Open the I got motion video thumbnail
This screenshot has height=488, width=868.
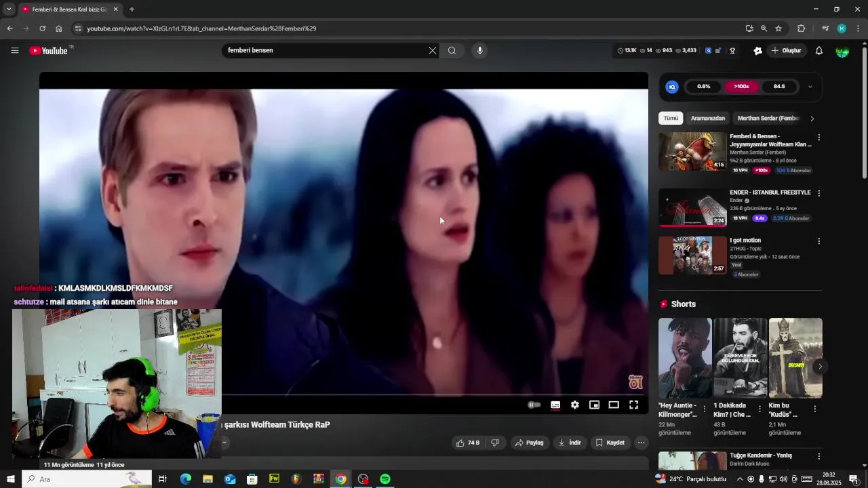(x=692, y=256)
